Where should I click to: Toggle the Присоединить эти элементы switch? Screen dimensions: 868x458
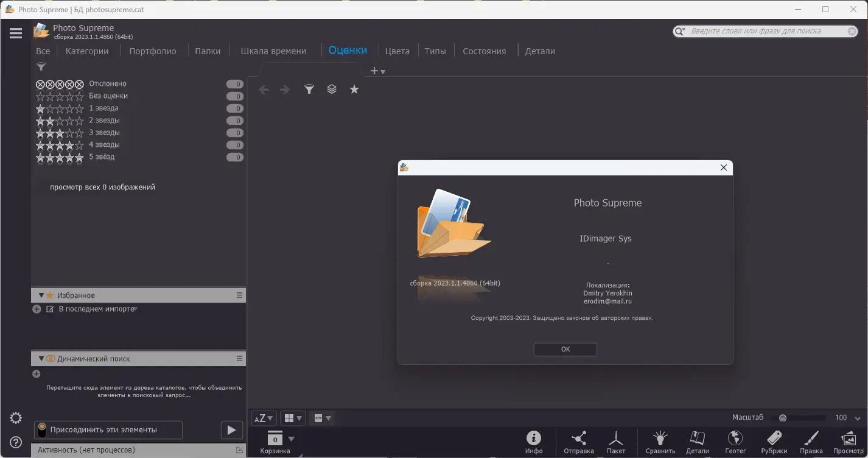click(42, 430)
